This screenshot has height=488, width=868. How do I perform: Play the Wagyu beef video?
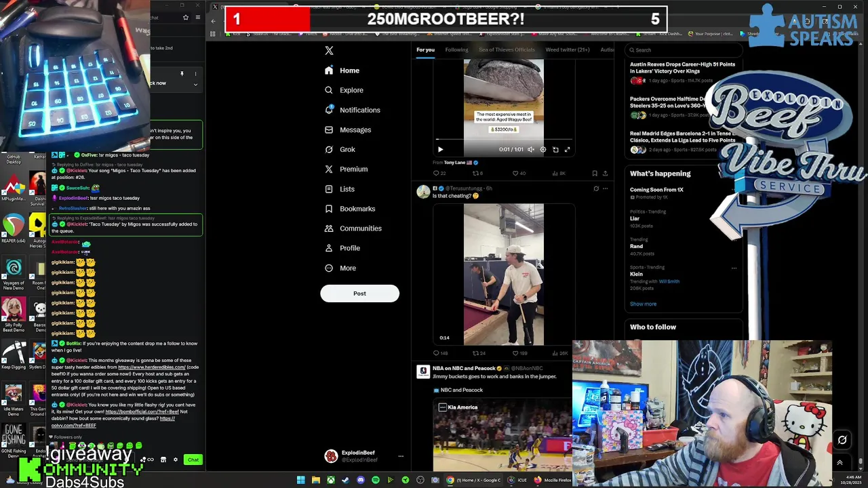pyautogui.click(x=440, y=149)
